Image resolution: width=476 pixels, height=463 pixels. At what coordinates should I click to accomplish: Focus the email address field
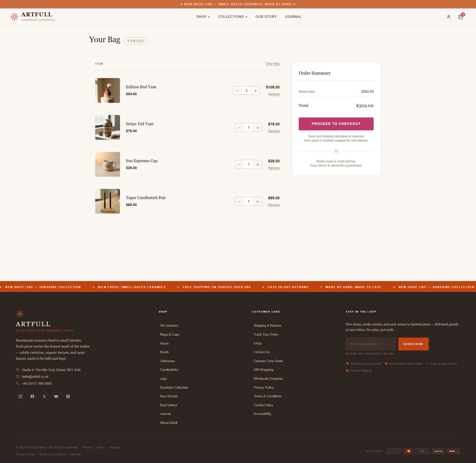pos(371,344)
